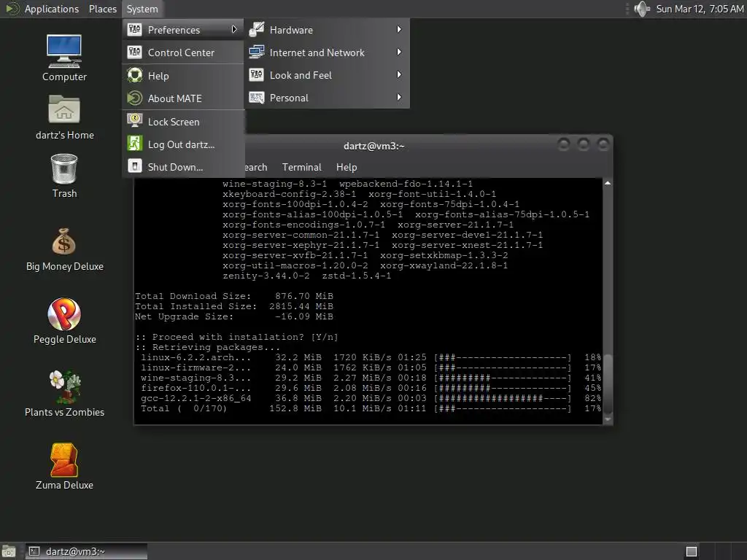Image resolution: width=747 pixels, height=560 pixels.
Task: Open the Applications menu
Action: [x=52, y=9]
